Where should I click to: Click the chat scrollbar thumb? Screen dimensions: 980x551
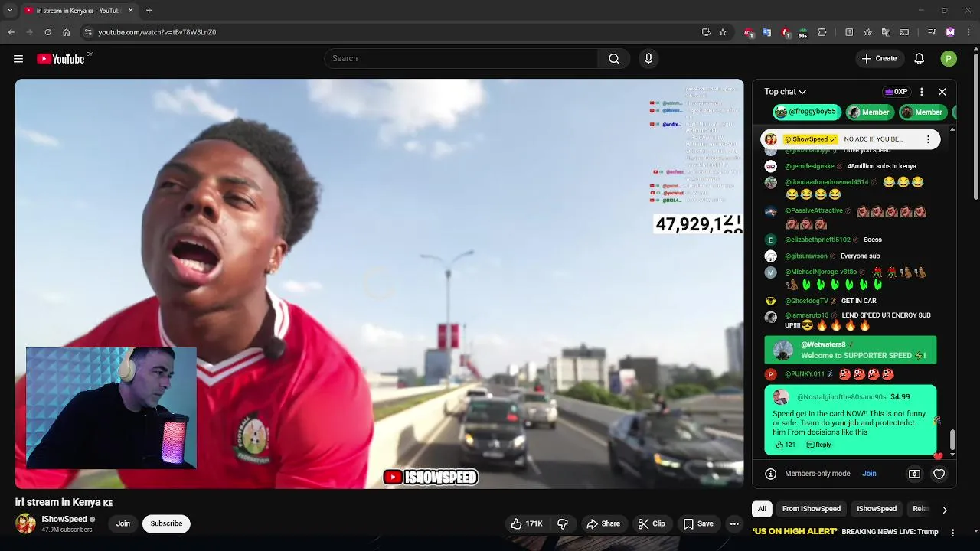click(952, 440)
